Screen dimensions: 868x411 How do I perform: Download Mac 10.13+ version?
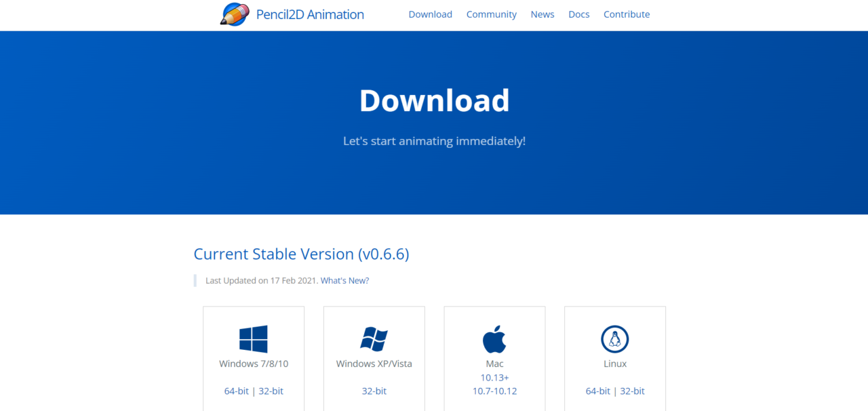coord(494,377)
